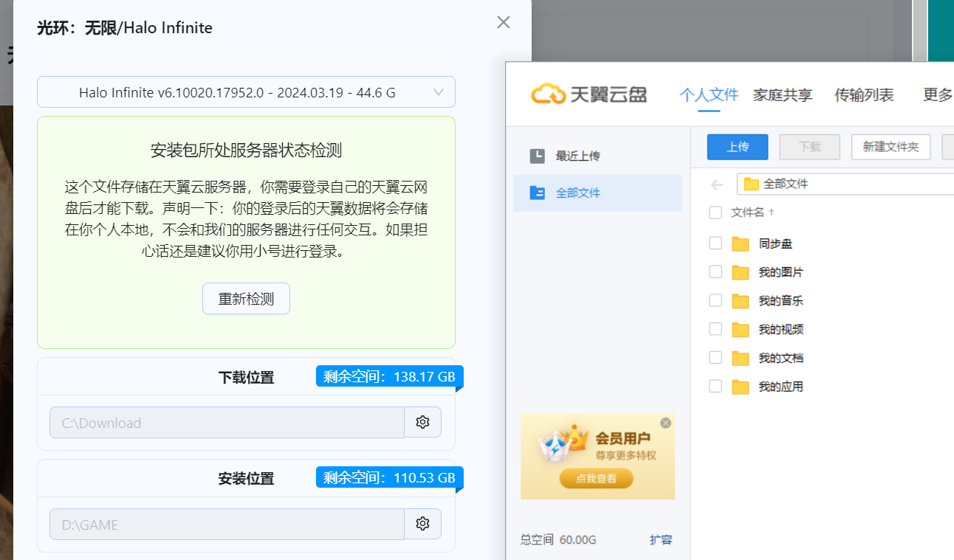Screen dimensions: 954x560
Task: Open the 同步盘 folder name
Action: tap(775, 243)
